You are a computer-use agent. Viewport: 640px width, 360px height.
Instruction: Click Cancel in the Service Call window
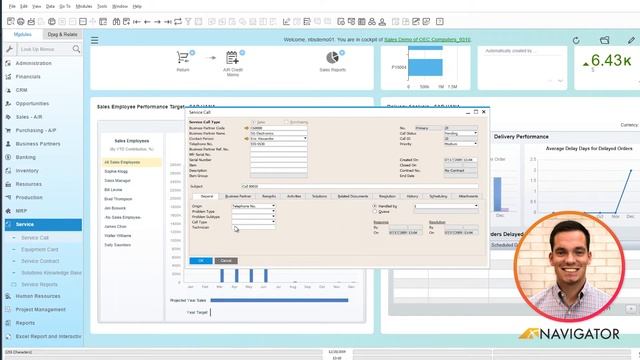[x=226, y=261]
